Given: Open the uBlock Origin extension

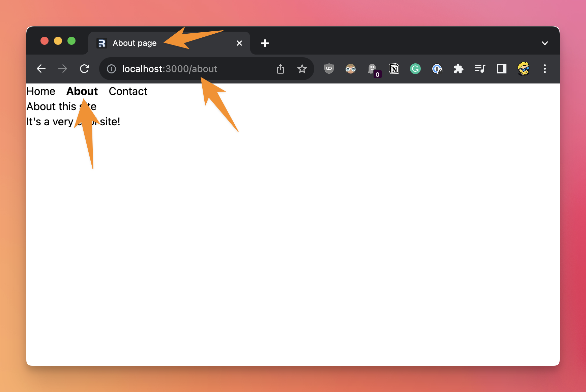Looking at the screenshot, I should 329,69.
